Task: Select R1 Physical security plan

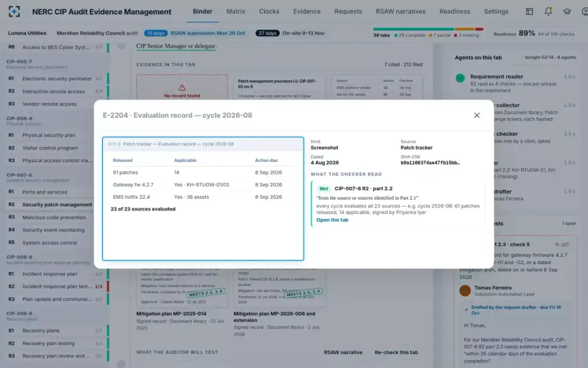Action: (56, 135)
